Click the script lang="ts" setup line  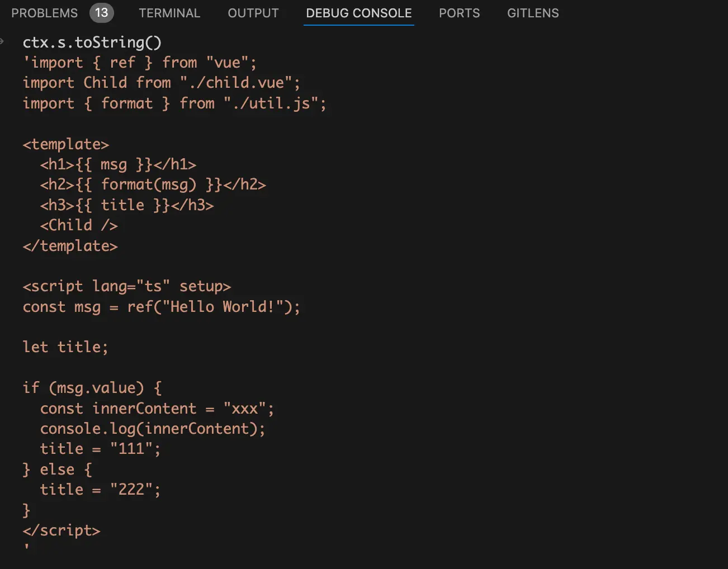click(126, 286)
